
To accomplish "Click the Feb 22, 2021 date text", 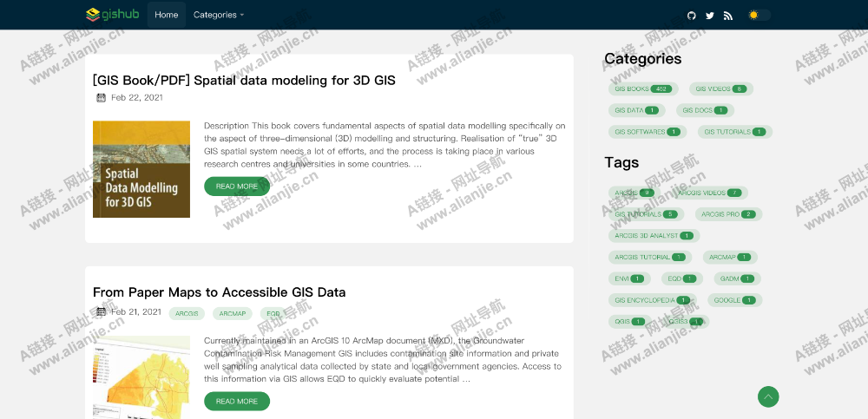I will (x=137, y=98).
